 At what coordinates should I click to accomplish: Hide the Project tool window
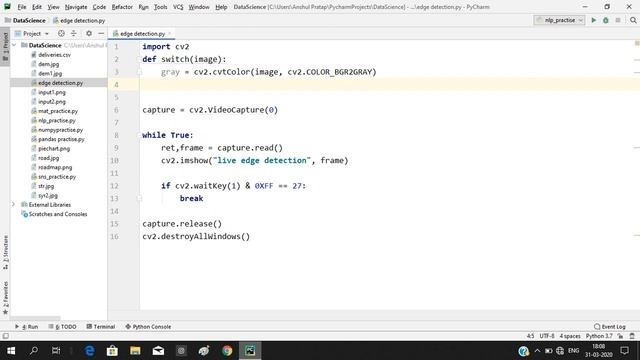pyautogui.click(x=101, y=33)
